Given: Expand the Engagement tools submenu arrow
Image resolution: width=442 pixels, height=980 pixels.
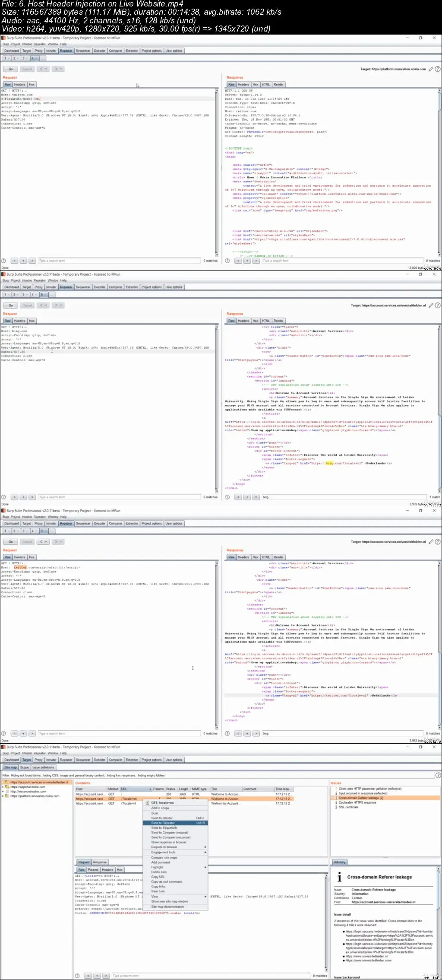Looking at the screenshot, I should tap(205, 853).
